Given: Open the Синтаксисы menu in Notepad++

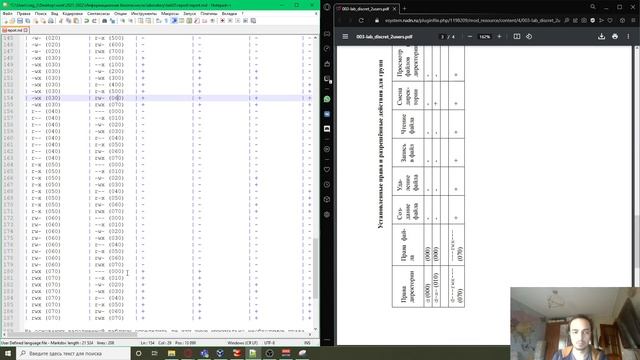Looking at the screenshot, I should tap(98, 13).
